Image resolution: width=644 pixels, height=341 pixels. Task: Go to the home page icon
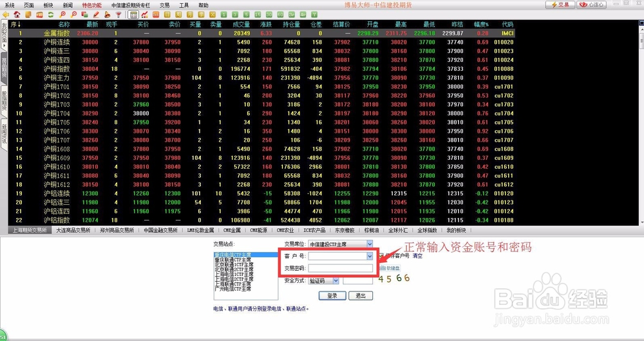(17, 15)
